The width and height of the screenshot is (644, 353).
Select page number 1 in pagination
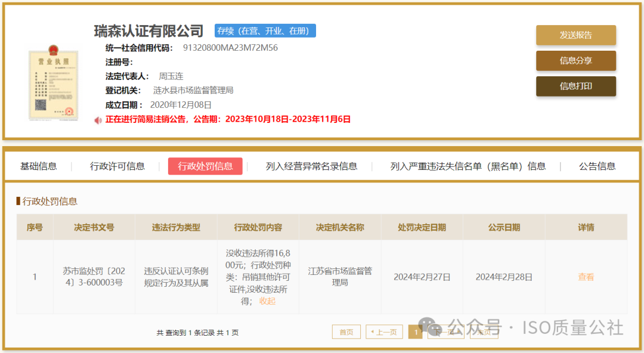pos(415,332)
